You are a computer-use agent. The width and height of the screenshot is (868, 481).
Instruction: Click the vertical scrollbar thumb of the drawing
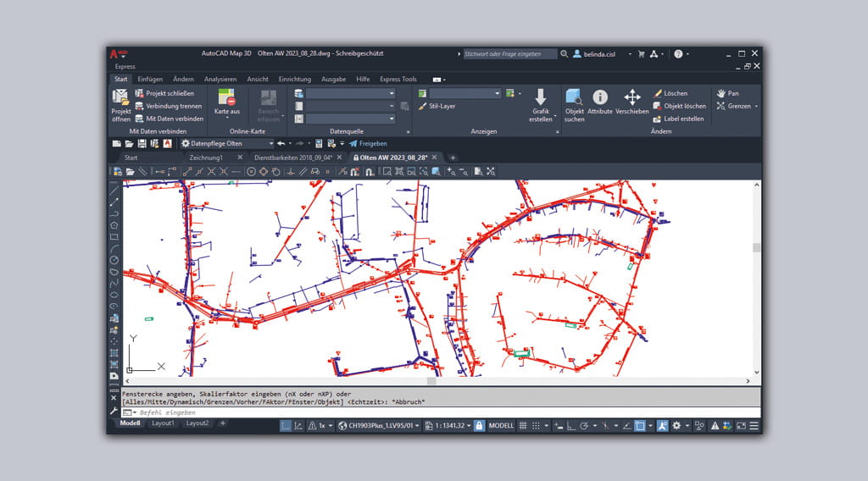tap(756, 248)
